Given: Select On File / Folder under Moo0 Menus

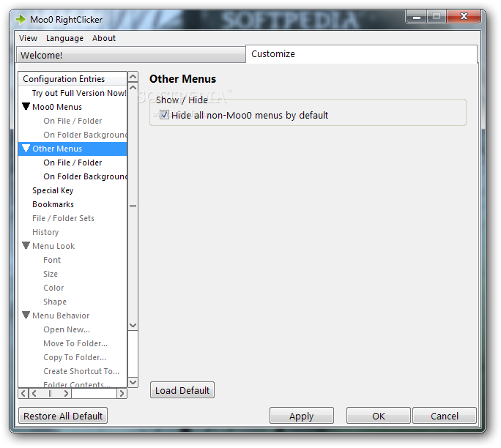Looking at the screenshot, I should (x=73, y=121).
